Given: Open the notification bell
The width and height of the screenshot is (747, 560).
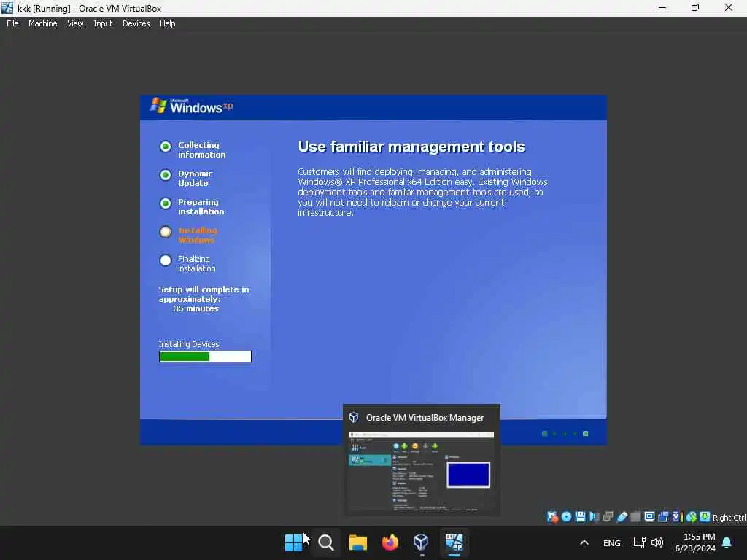Looking at the screenshot, I should point(727,542).
